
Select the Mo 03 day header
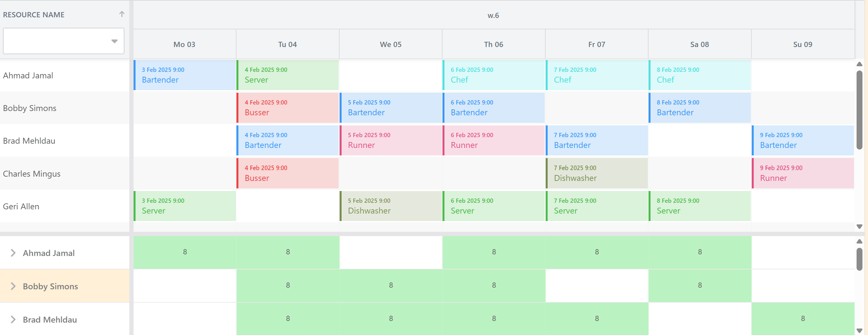pyautogui.click(x=185, y=44)
